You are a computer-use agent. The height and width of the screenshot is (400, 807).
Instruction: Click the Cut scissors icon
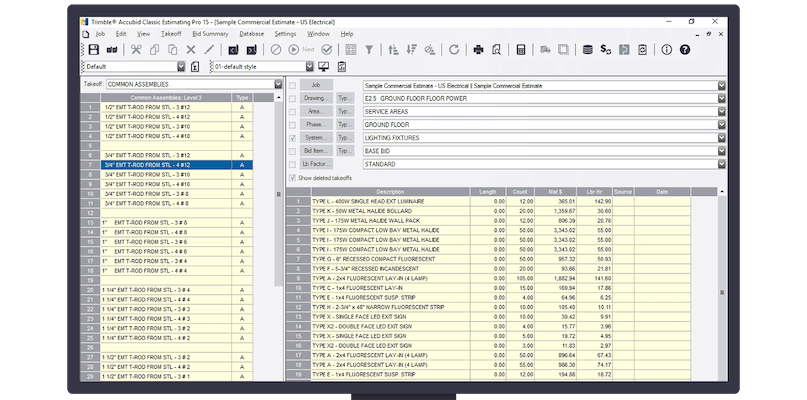click(136, 49)
